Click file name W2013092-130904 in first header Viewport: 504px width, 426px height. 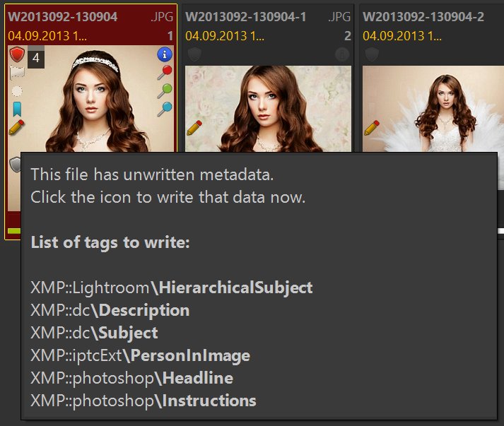coord(63,17)
